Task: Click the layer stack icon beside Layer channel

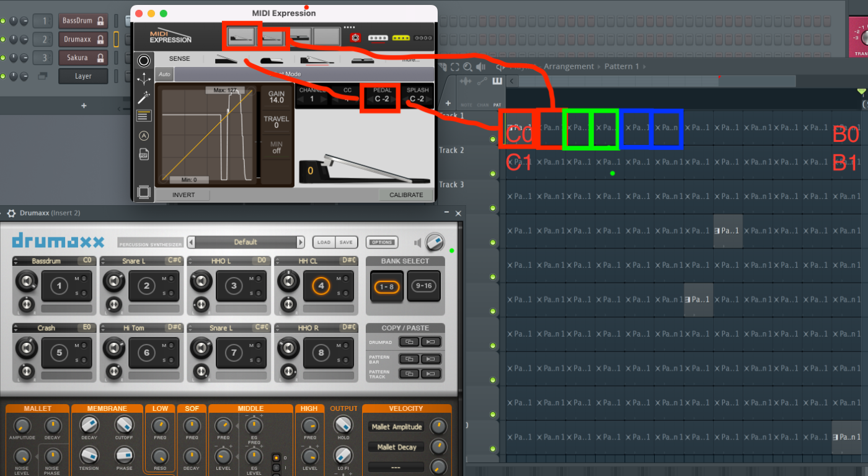Action: pyautogui.click(x=43, y=76)
